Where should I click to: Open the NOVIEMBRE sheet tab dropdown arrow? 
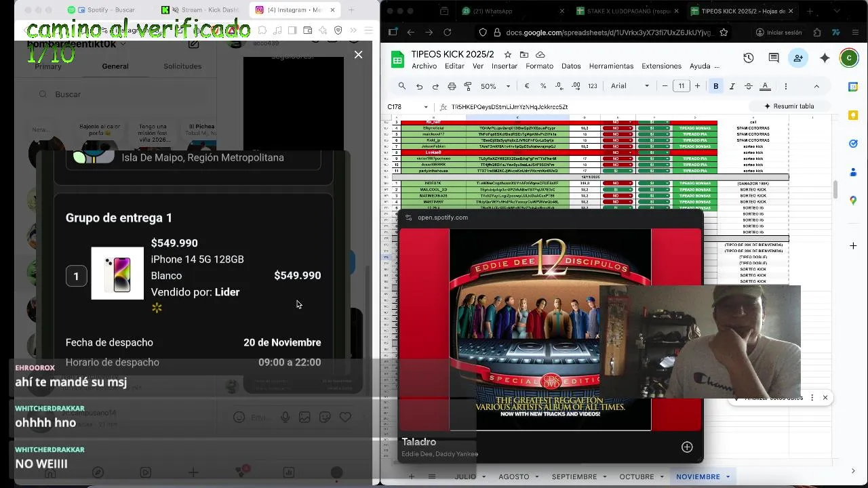click(x=728, y=476)
